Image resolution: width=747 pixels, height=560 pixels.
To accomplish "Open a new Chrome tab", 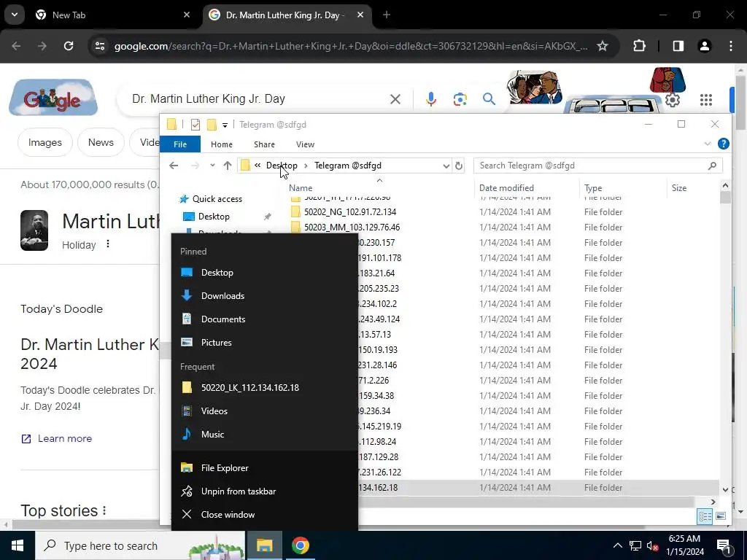I will point(387,15).
